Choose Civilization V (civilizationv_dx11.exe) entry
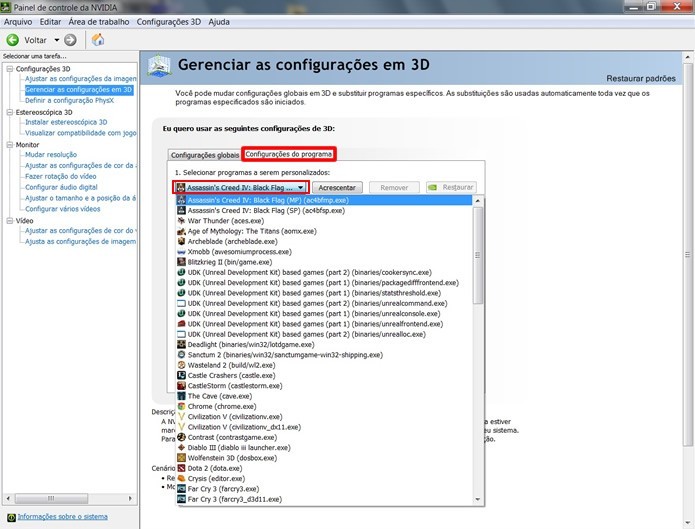Screen dimensions: 695x529 [x=324, y=427]
